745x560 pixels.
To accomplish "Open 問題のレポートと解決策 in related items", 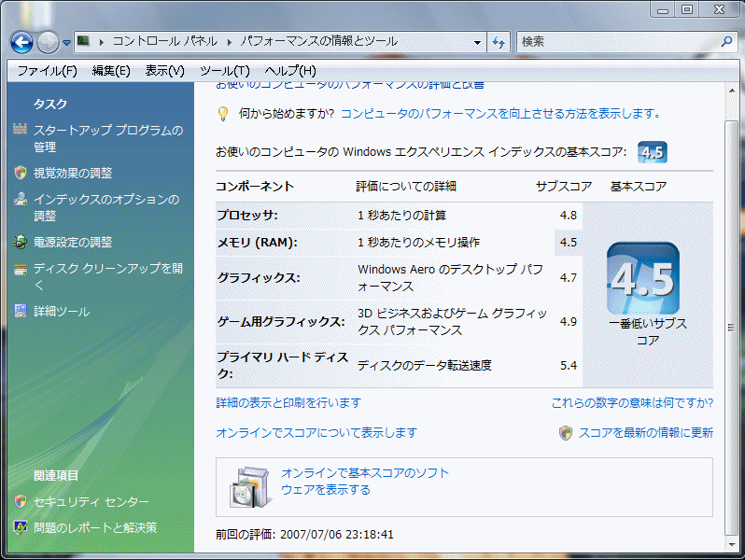I will [95, 527].
